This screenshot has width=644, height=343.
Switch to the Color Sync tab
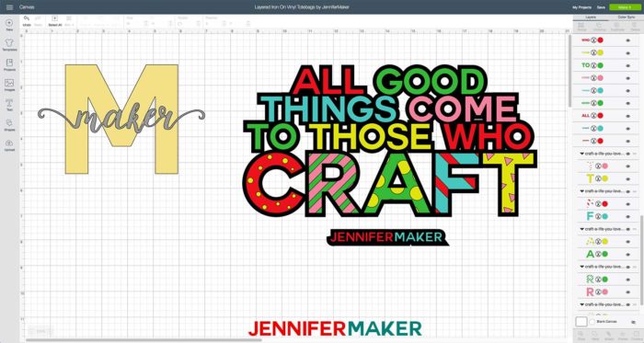(626, 17)
